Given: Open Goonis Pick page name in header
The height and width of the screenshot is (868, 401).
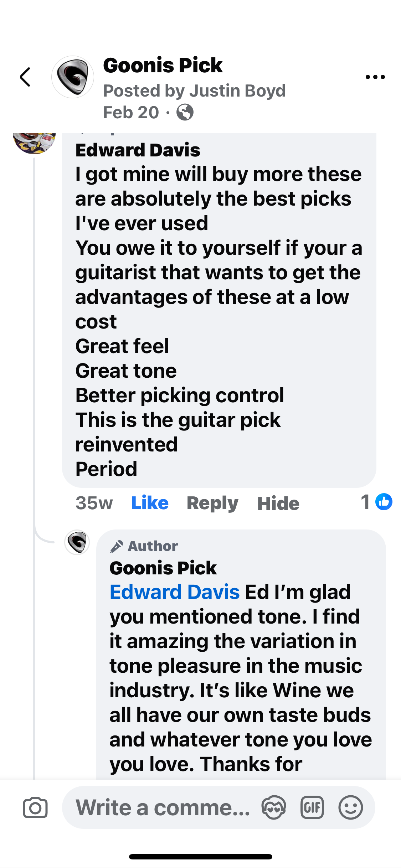Looking at the screenshot, I should click(x=163, y=66).
